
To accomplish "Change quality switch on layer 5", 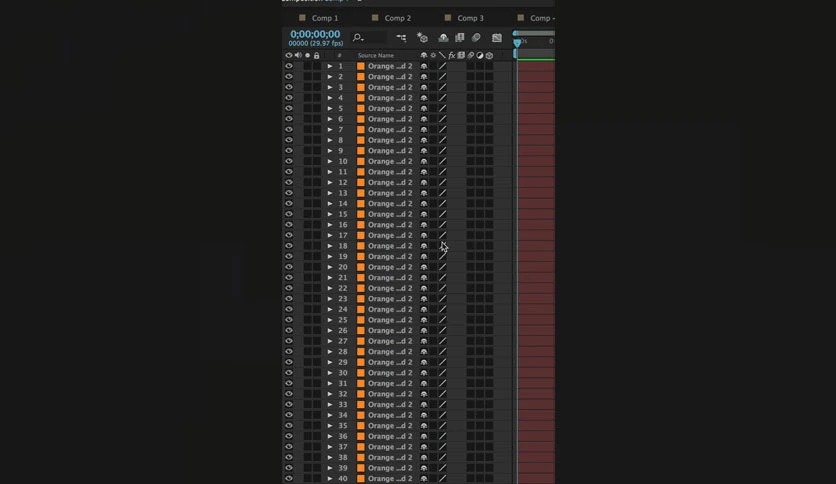I will pyautogui.click(x=443, y=108).
